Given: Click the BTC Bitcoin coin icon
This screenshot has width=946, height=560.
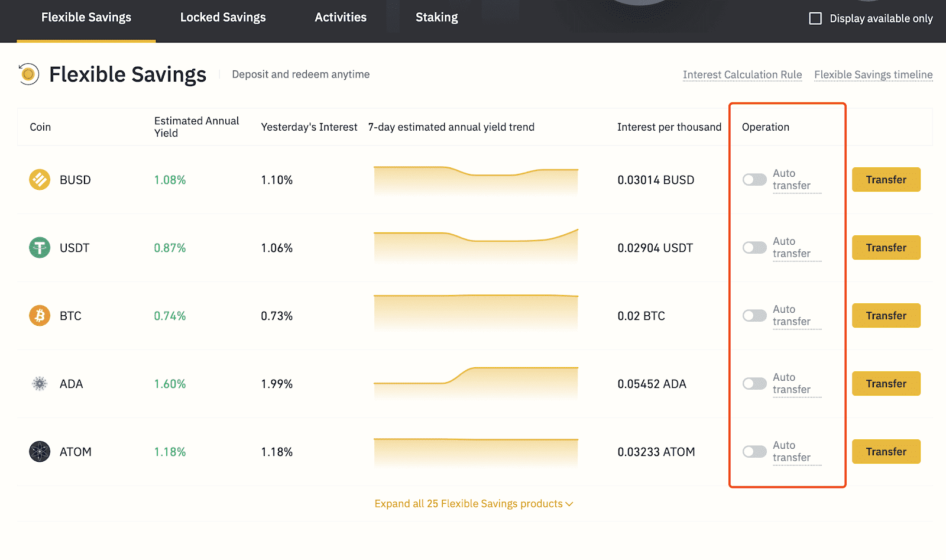Looking at the screenshot, I should coord(40,315).
